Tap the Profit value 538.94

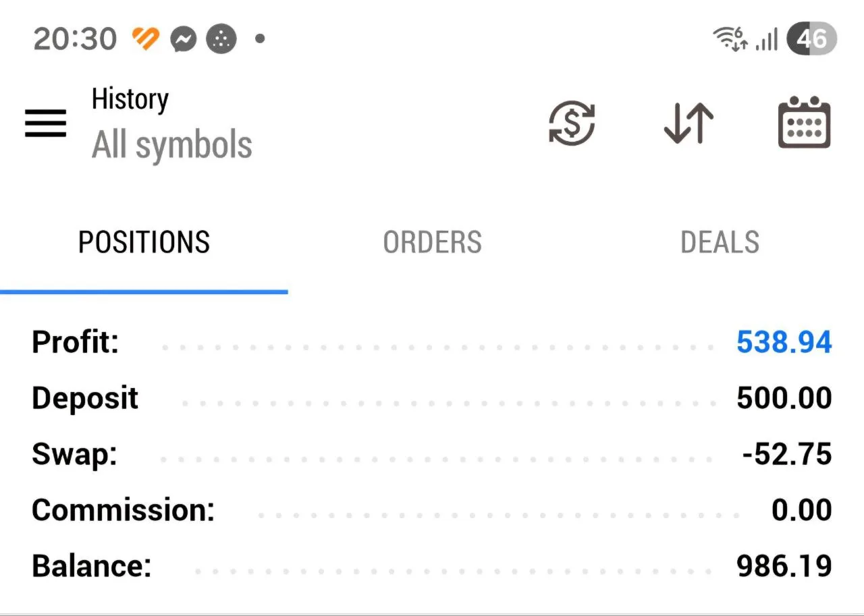click(784, 343)
